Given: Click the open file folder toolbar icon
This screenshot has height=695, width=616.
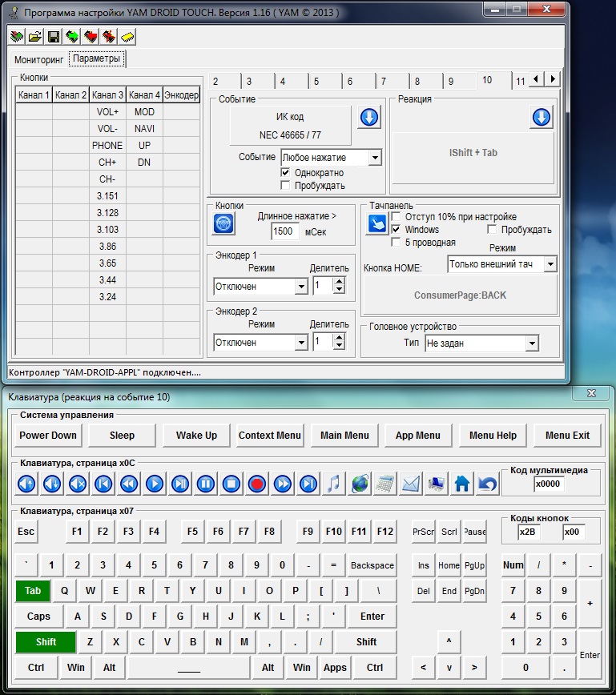Looking at the screenshot, I should (35, 37).
